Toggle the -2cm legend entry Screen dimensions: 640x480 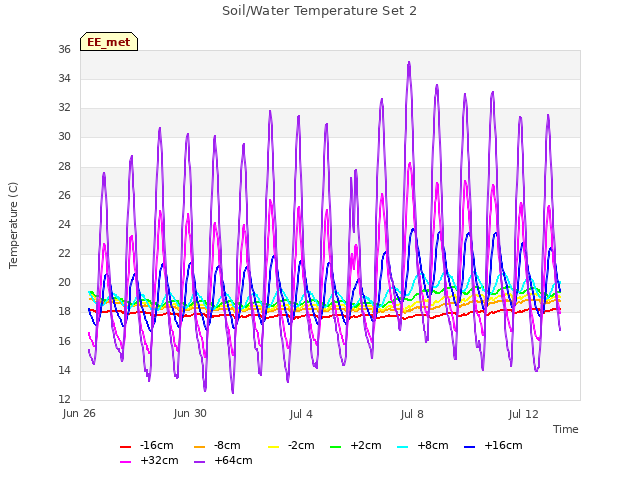point(291,445)
